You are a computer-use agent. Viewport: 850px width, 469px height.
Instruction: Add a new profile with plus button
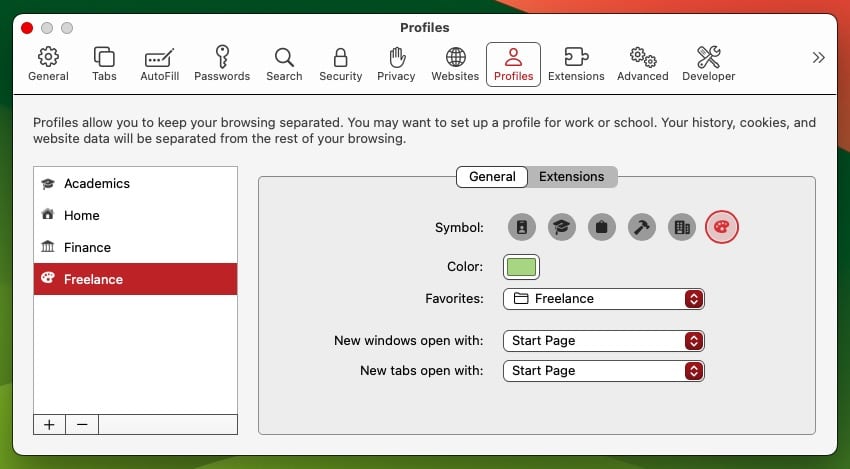[49, 424]
